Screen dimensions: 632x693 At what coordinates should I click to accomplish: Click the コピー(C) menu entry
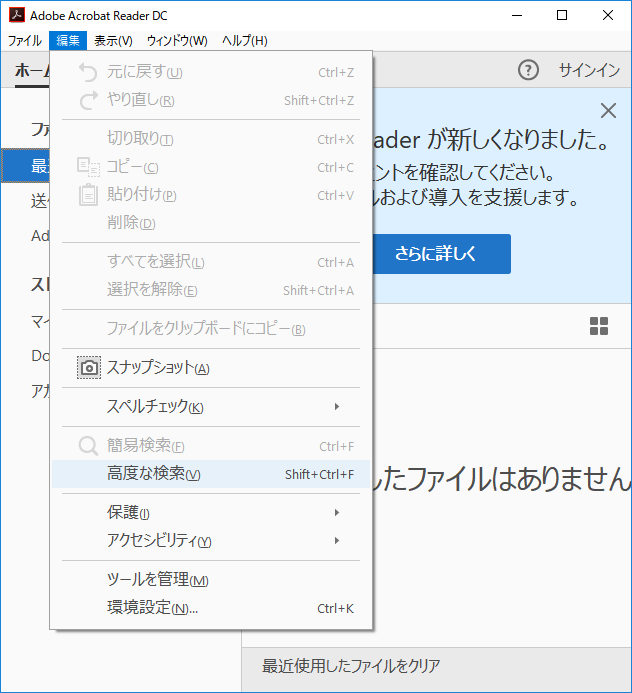[x=211, y=167]
